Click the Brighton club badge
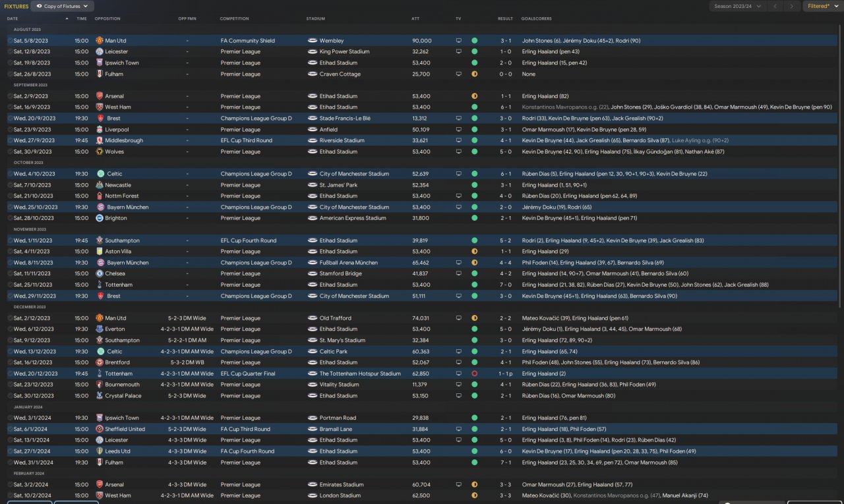 (100, 218)
